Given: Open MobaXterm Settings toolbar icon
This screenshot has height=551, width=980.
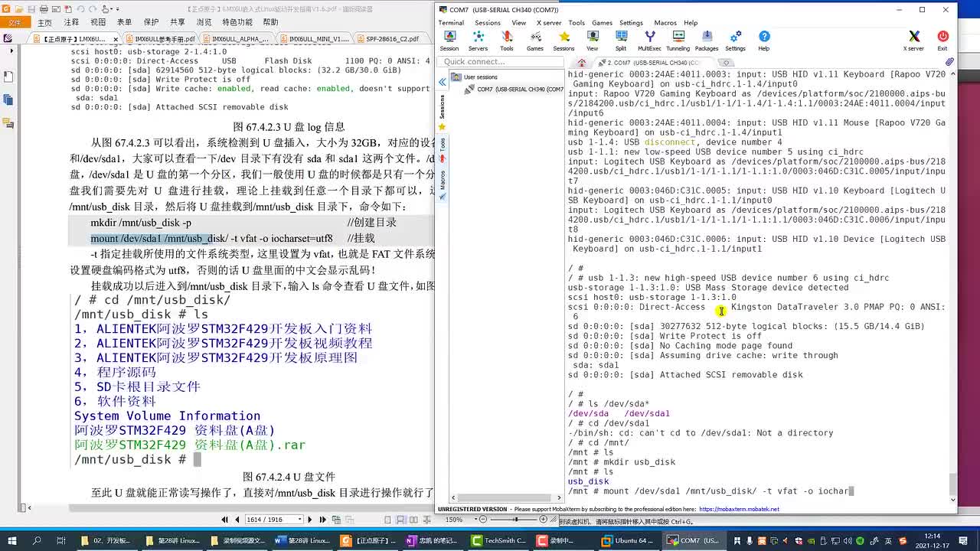Looking at the screenshot, I should tap(735, 41).
